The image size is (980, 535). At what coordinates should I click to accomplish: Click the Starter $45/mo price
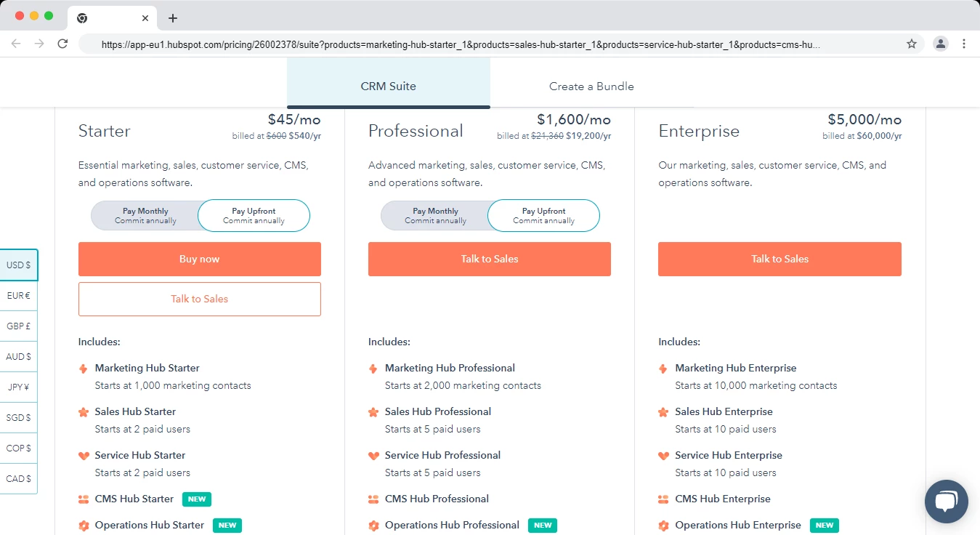(294, 119)
